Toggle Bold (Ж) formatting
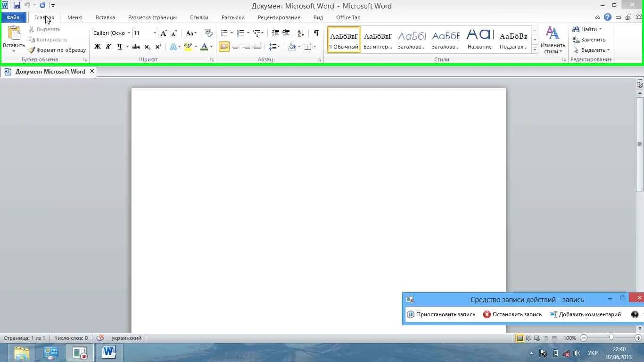 click(x=98, y=47)
